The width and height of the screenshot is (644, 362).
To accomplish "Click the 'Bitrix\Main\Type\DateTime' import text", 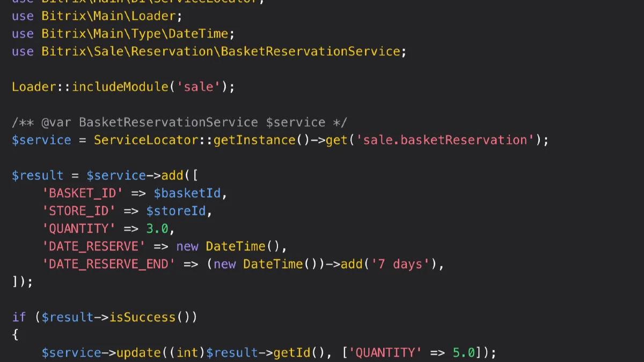I will click(x=135, y=34).
